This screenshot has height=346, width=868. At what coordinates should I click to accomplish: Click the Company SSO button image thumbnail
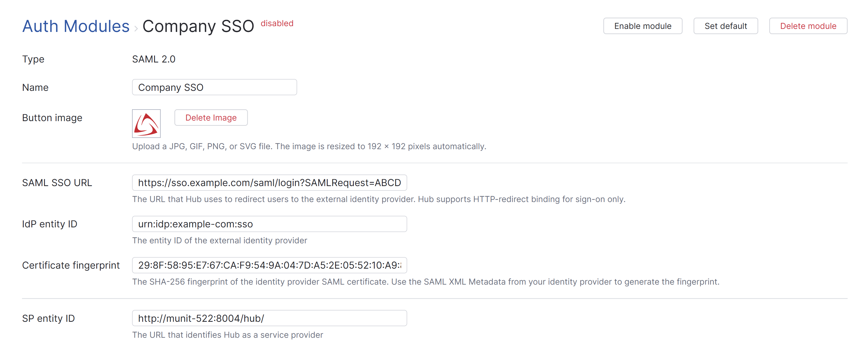146,123
